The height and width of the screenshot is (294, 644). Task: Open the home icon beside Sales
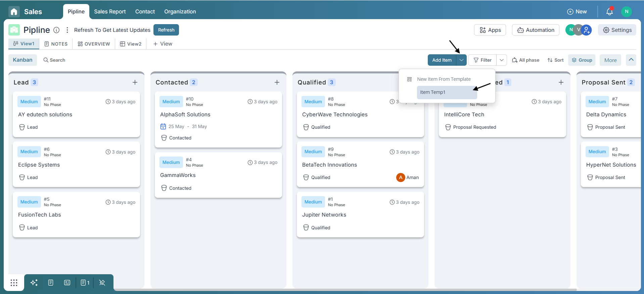tap(14, 12)
